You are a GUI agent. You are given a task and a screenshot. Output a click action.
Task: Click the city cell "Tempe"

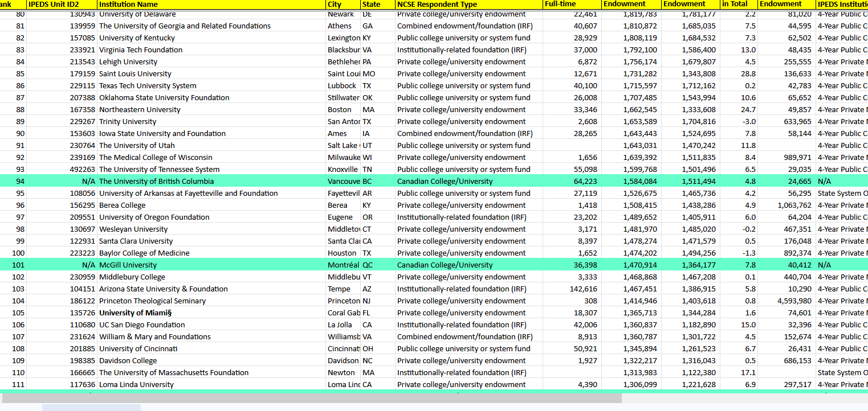click(343, 289)
